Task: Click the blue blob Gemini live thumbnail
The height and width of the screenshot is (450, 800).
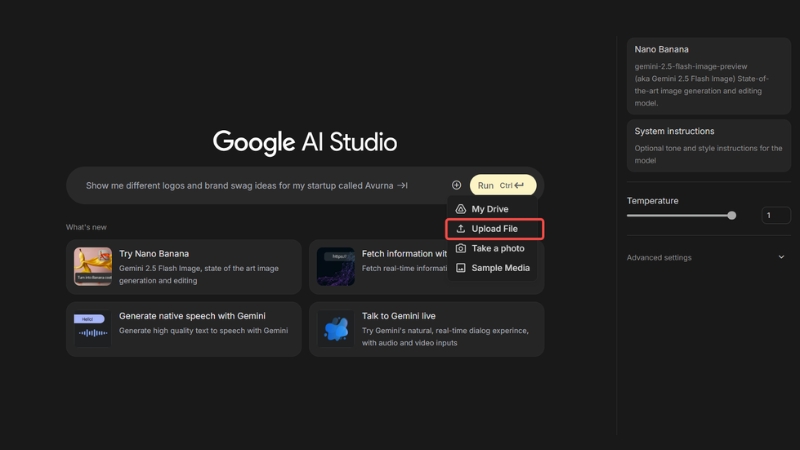Action: pyautogui.click(x=336, y=329)
